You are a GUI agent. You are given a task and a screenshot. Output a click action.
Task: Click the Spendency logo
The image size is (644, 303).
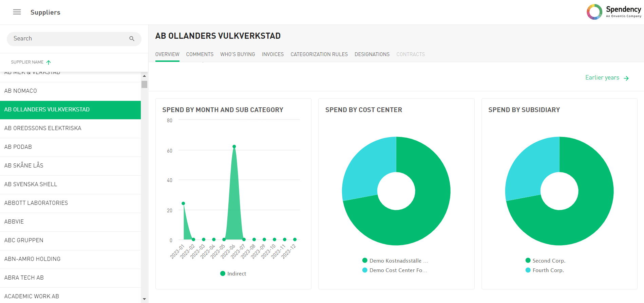point(613,12)
